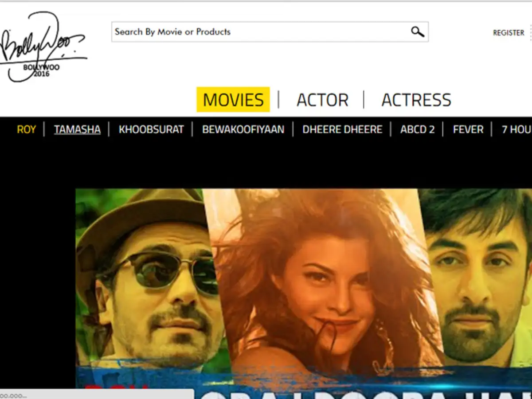
Task: Open the TAMASHA movie link
Action: pos(77,129)
